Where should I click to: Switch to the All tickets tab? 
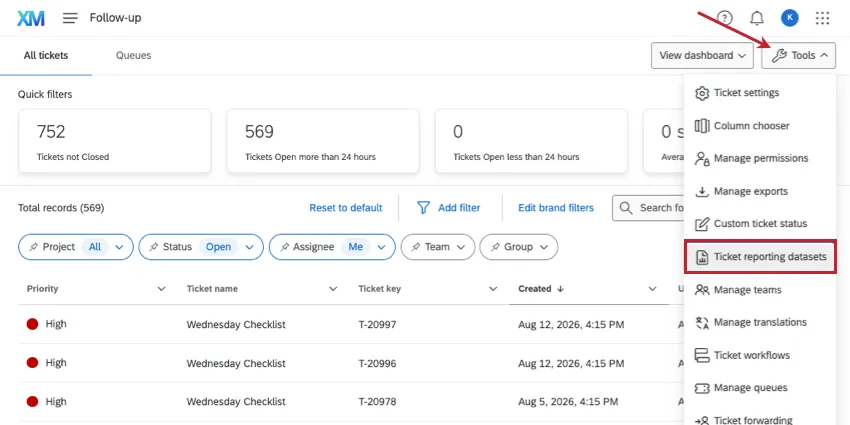pos(46,55)
